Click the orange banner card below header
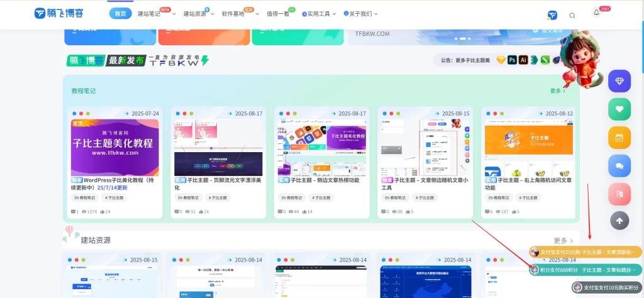The height and width of the screenshot is (298, 644). click(x=204, y=37)
